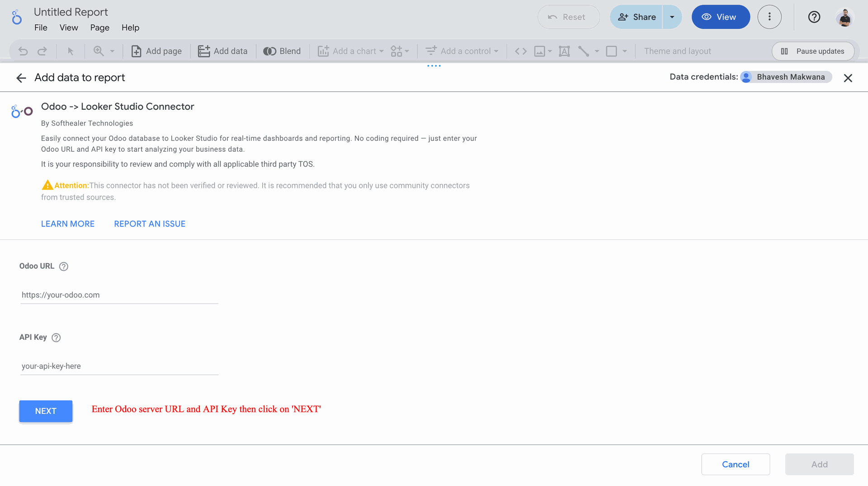Open the three-dot more options menu
Viewport: 868px width, 486px height.
click(x=769, y=17)
